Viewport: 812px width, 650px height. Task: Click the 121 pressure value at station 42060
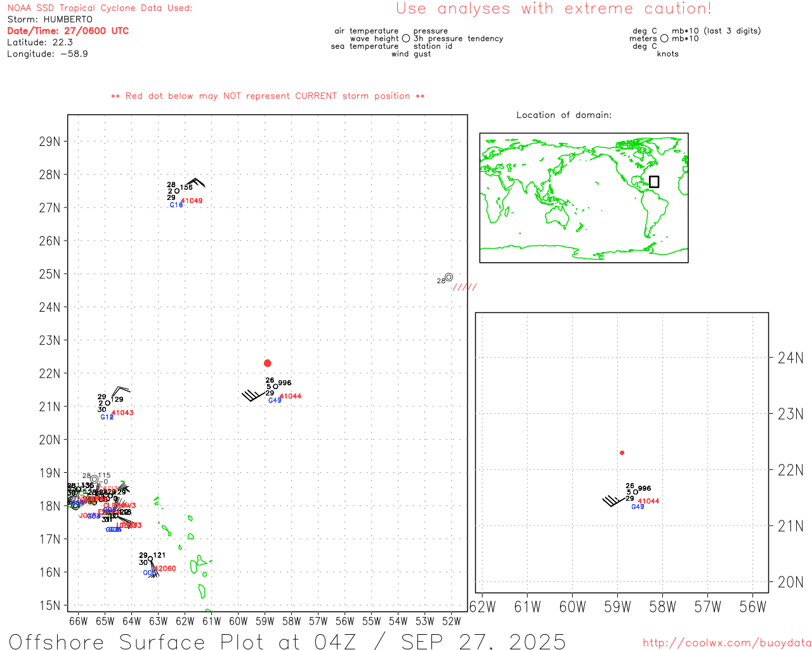[x=159, y=555]
